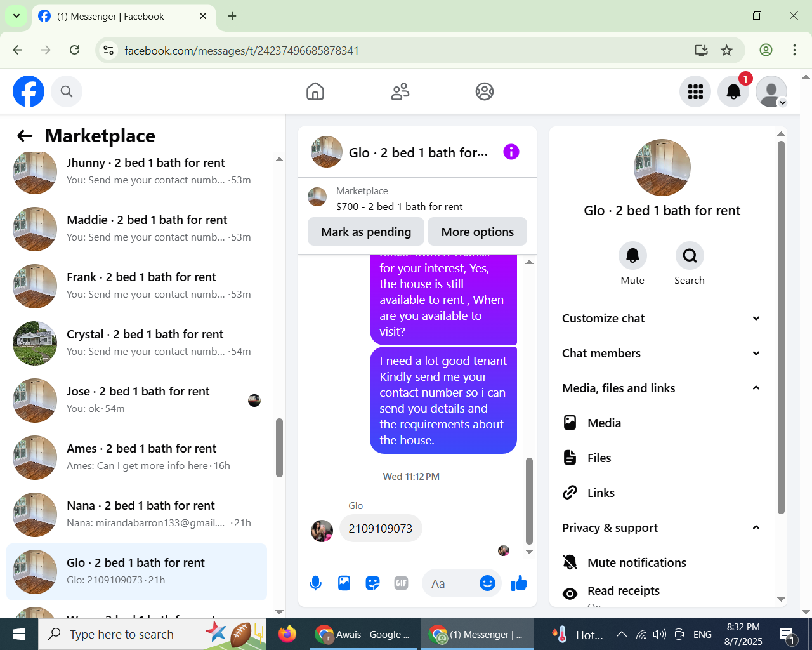812x650 pixels.
Task: Show hidden system tray icons
Action: click(622, 634)
